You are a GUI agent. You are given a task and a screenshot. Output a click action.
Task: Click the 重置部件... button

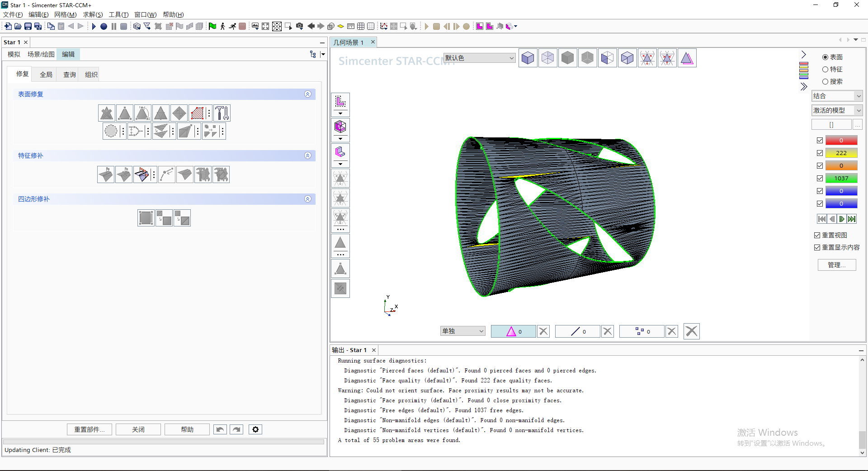pos(90,429)
